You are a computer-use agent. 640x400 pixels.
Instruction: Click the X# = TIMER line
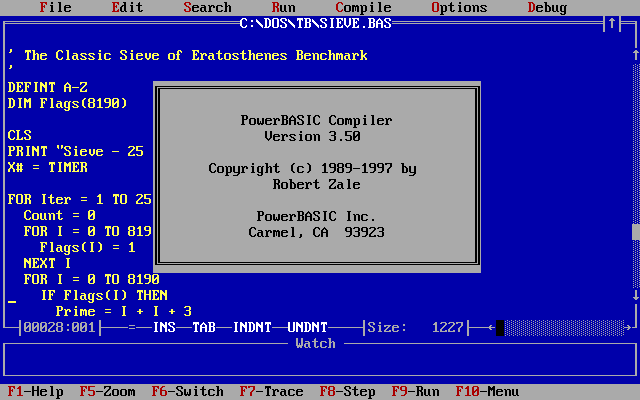pos(48,167)
